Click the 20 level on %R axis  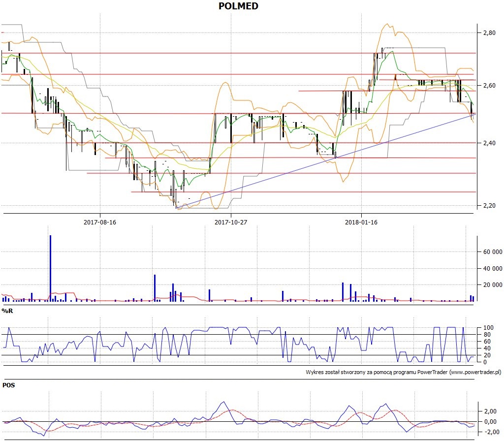[x=487, y=355]
